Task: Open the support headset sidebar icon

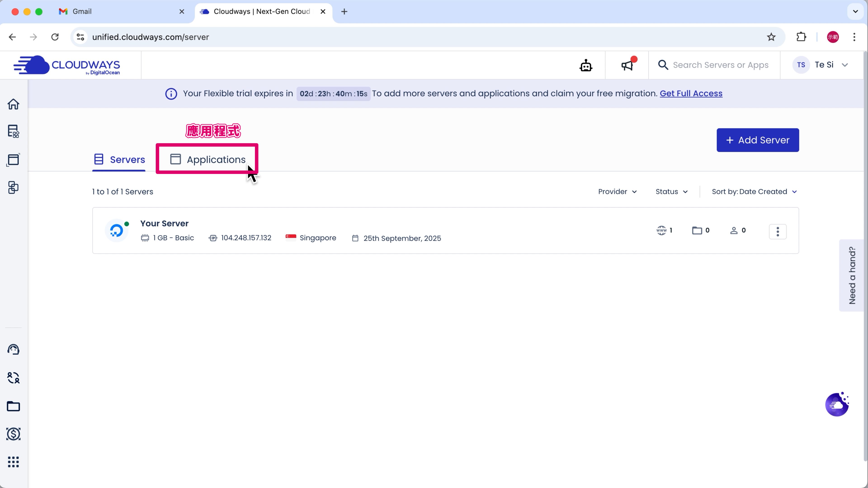Action: (x=14, y=350)
